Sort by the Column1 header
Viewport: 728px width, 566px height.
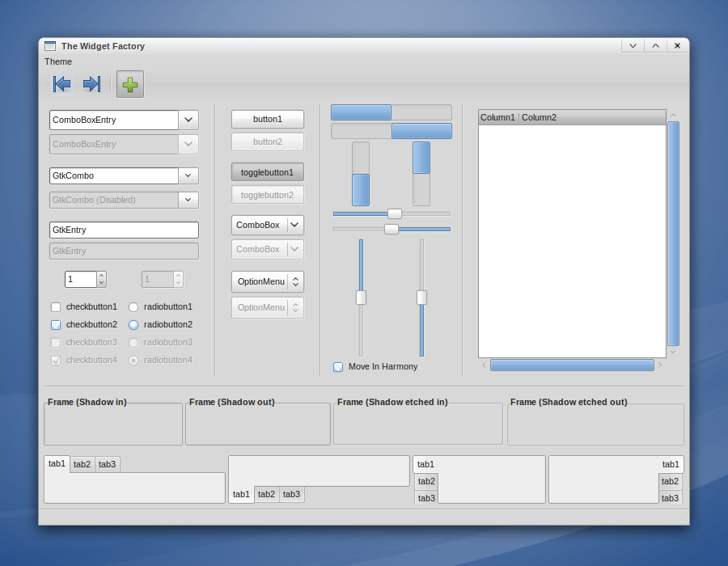(498, 117)
